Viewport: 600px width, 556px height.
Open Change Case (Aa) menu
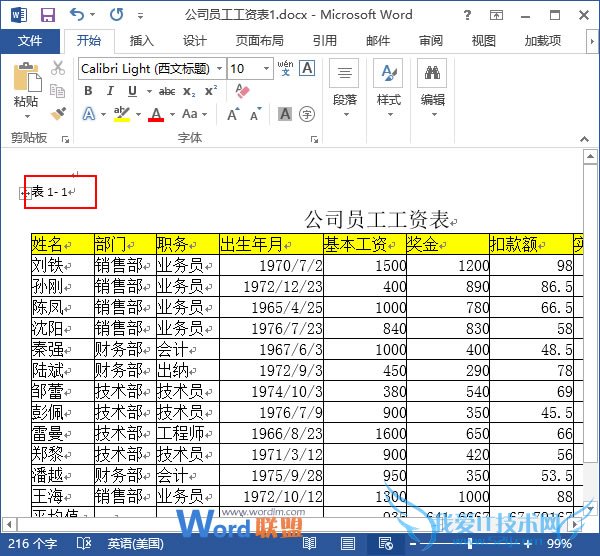tap(194, 114)
